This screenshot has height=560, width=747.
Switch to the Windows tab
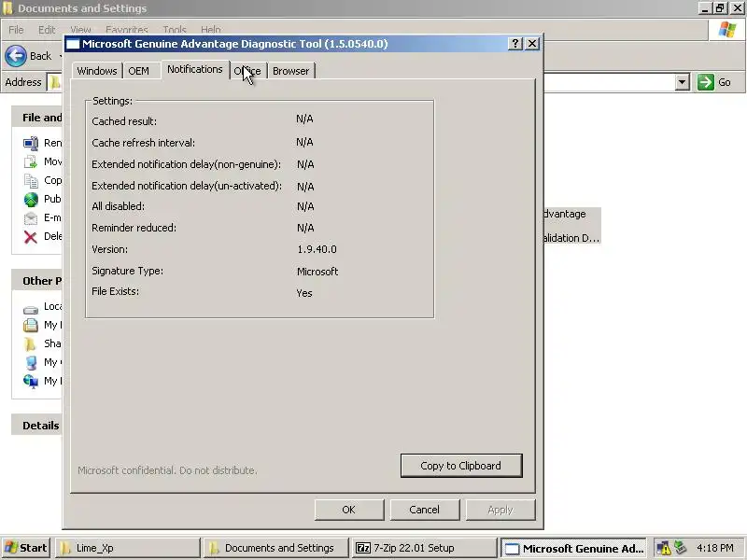click(x=97, y=71)
